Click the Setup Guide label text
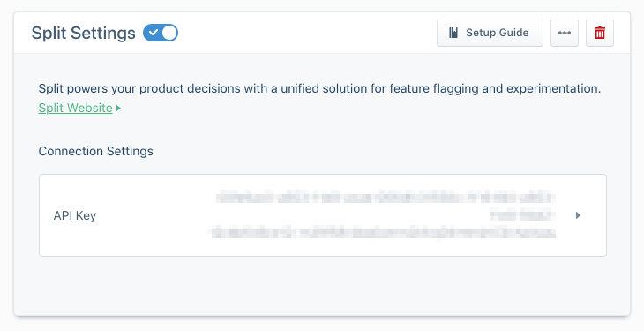This screenshot has width=644, height=331. click(498, 33)
